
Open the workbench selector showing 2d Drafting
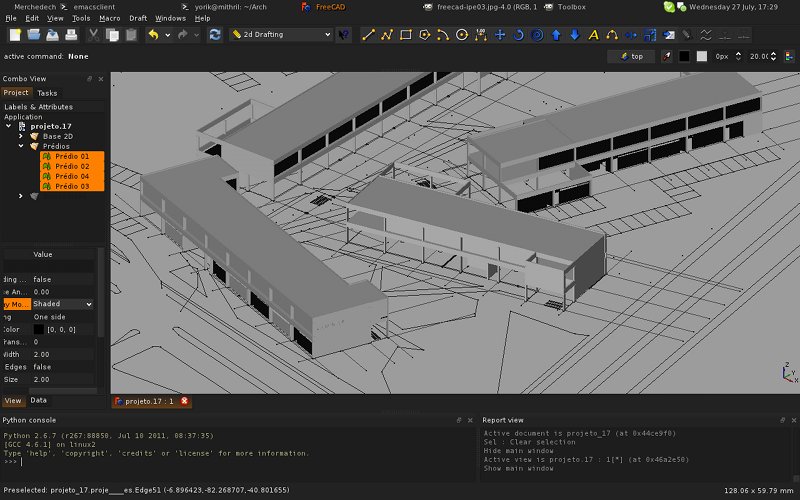pyautogui.click(x=281, y=34)
